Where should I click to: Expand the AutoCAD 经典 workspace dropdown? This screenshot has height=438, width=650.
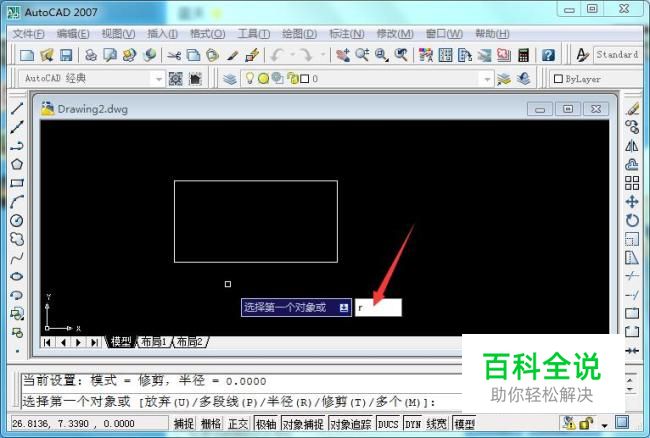pyautogui.click(x=158, y=79)
